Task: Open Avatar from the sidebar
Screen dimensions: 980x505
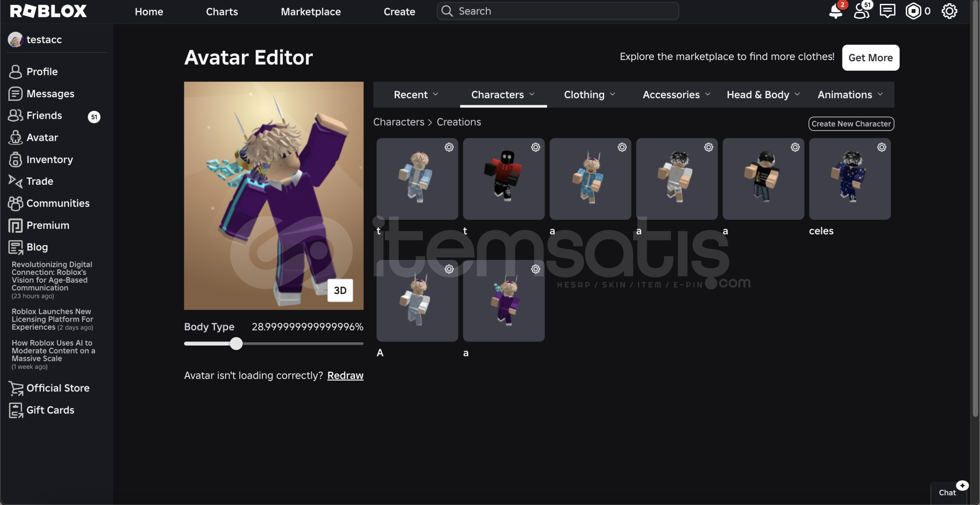Action: [34, 137]
